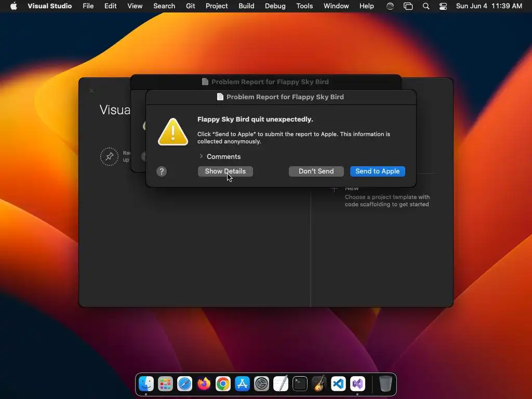Screen dimensions: 532x399
Task: Select the background Problem Report dialog title
Action: [270, 82]
